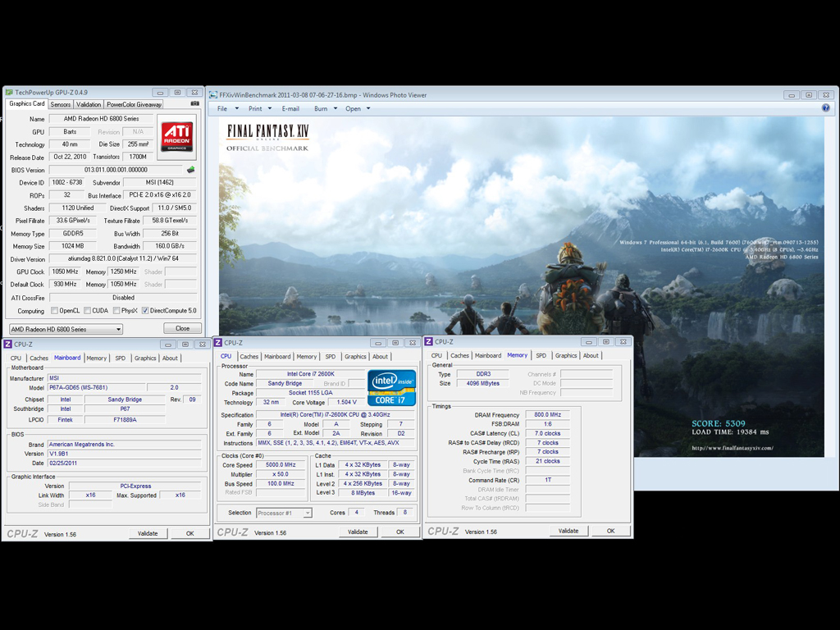Open Caches tab in the CPU-Z Mainboard window
Image resolution: width=840 pixels, height=630 pixels.
tap(39, 358)
